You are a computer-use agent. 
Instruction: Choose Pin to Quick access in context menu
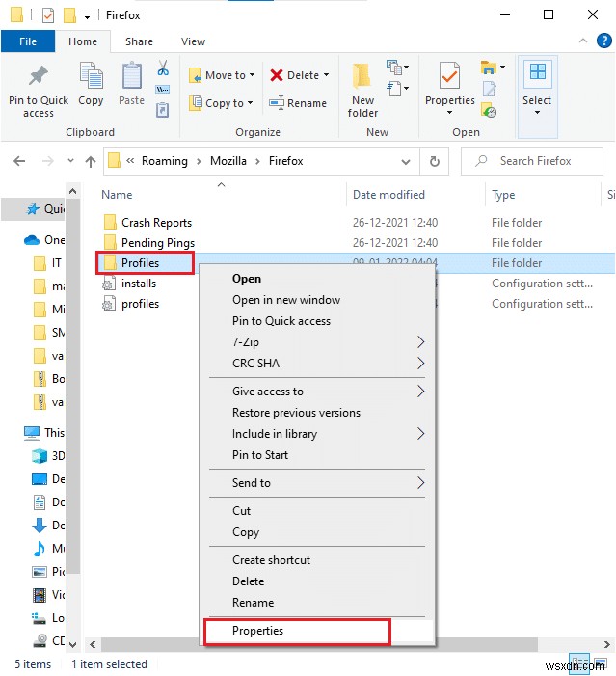pyautogui.click(x=317, y=321)
